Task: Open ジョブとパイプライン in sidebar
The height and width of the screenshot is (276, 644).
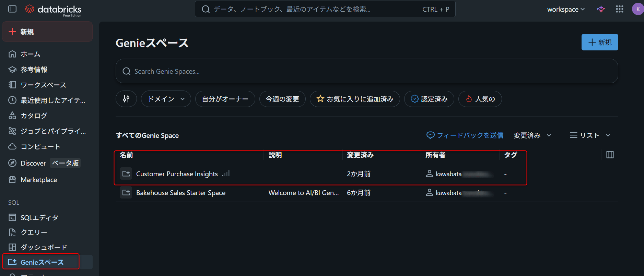Action: click(47, 131)
